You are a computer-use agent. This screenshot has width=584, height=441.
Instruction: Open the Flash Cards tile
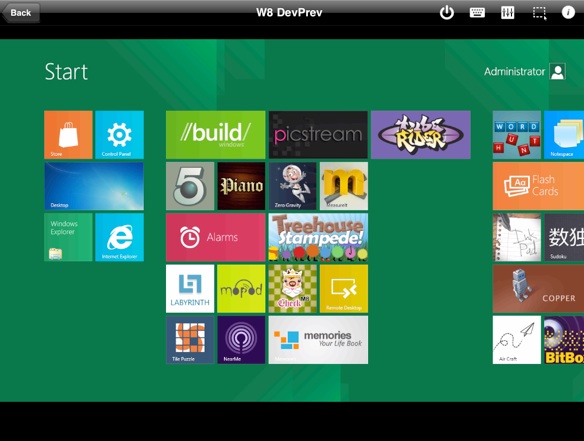tap(538, 186)
